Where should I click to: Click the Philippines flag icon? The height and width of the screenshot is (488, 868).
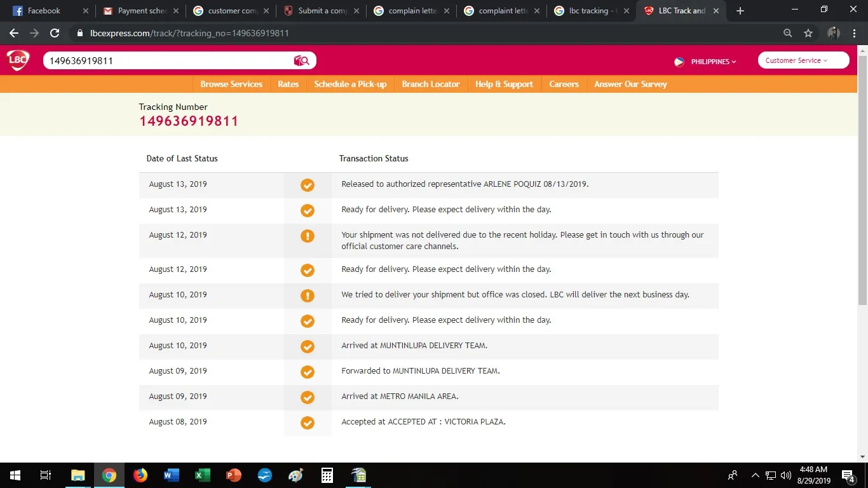pyautogui.click(x=679, y=62)
